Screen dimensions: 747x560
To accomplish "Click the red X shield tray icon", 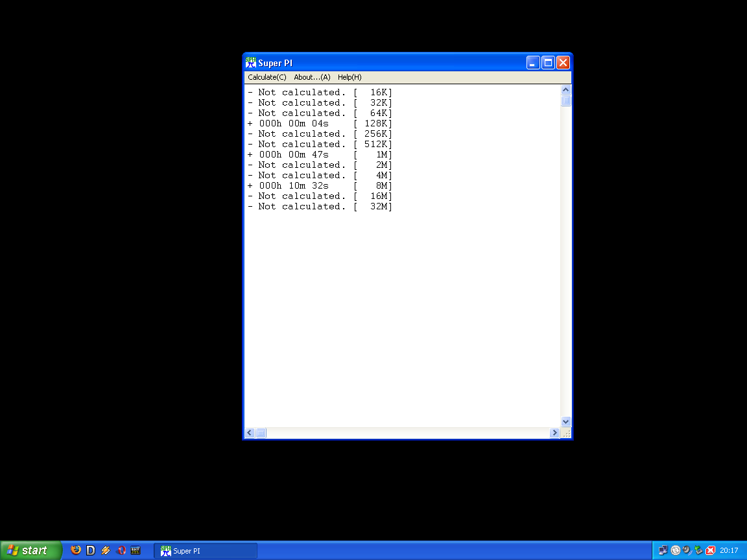I will pos(710,550).
